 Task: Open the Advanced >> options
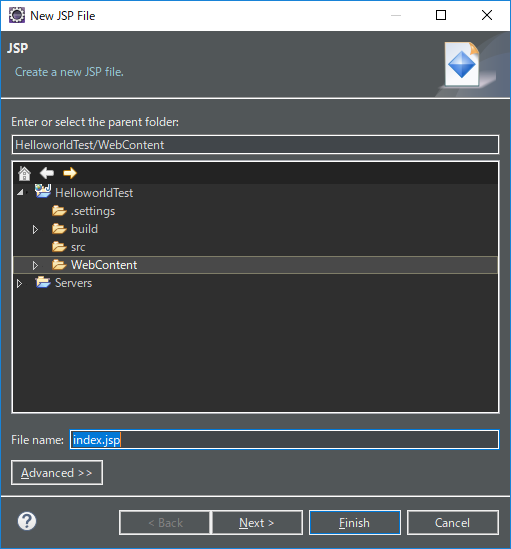(x=57, y=473)
